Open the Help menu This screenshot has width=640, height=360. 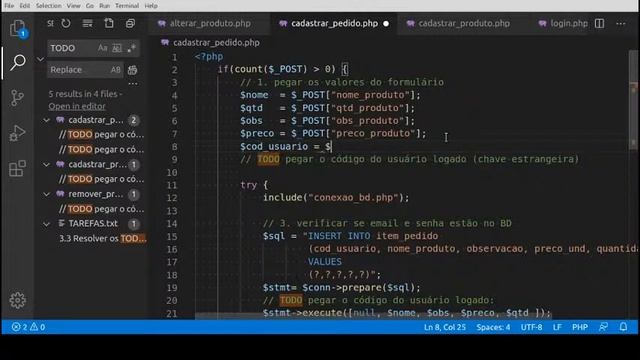(151, 6)
